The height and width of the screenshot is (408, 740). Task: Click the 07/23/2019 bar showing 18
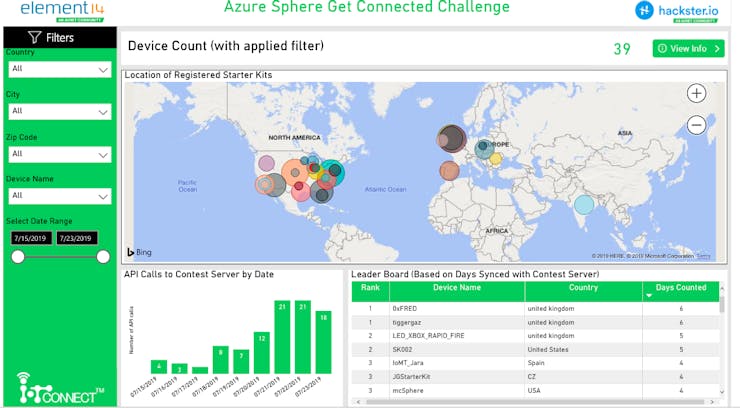[323, 342]
